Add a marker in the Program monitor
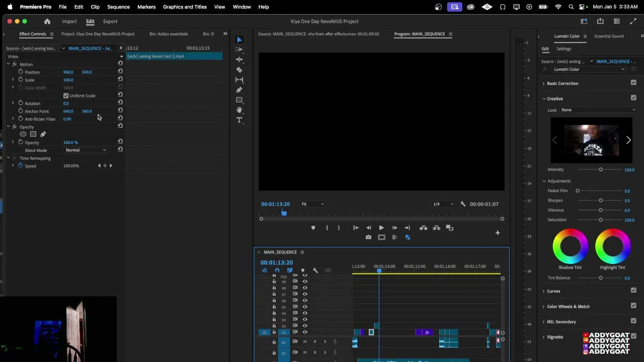 pyautogui.click(x=313, y=228)
